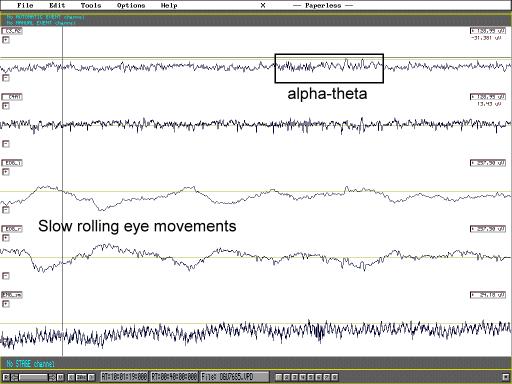Click the 'No MANUAL EVENT channel' status line

41,23
